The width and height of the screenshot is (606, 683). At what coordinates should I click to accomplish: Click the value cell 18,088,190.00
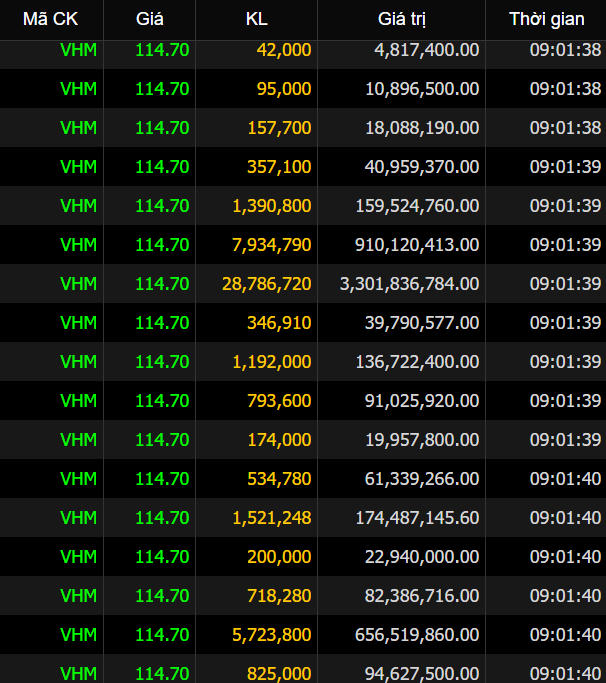pos(422,128)
